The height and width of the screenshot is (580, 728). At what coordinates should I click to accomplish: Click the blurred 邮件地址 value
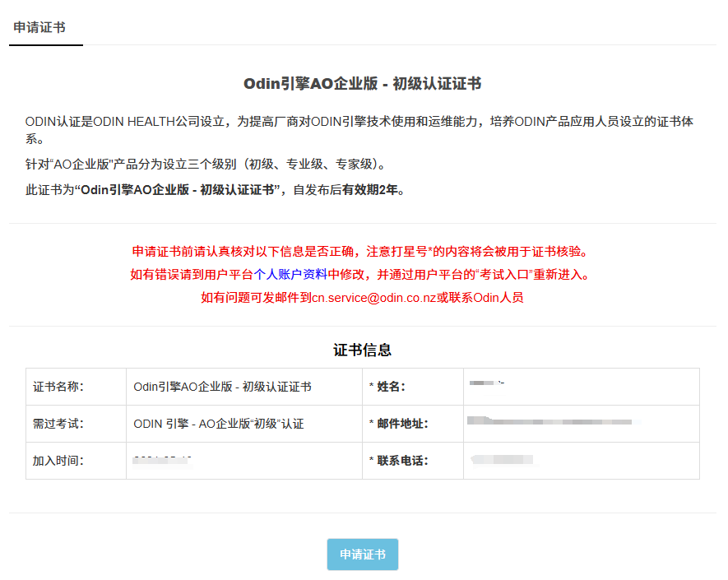554,421
